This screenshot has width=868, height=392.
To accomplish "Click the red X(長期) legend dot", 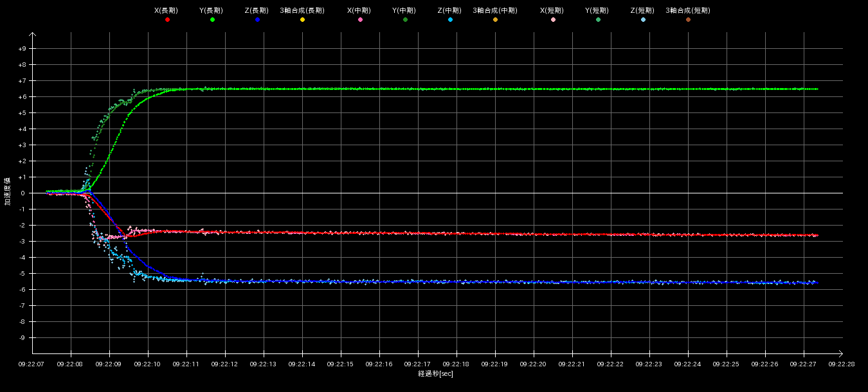I will click(167, 20).
